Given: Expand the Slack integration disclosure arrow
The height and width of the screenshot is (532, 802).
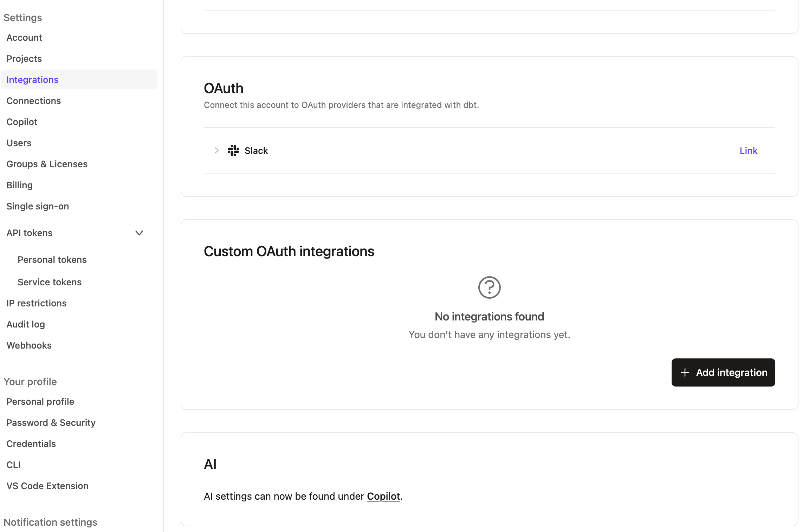Looking at the screenshot, I should click(x=216, y=150).
